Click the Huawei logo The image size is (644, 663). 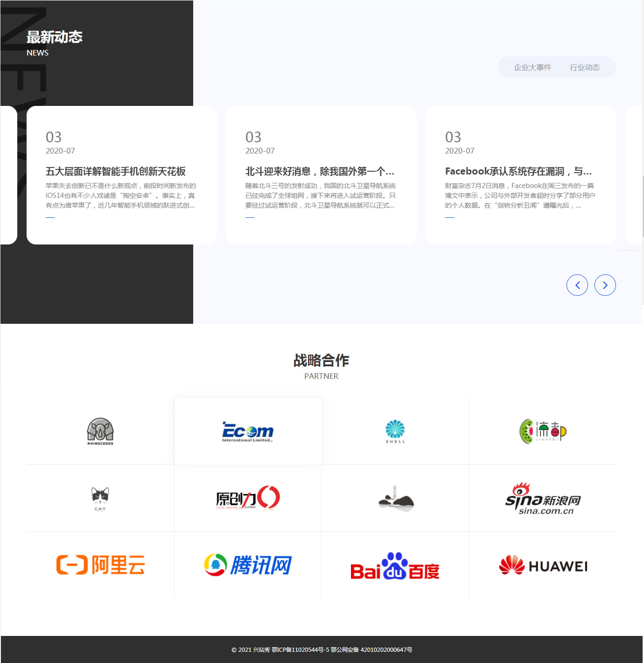(543, 565)
